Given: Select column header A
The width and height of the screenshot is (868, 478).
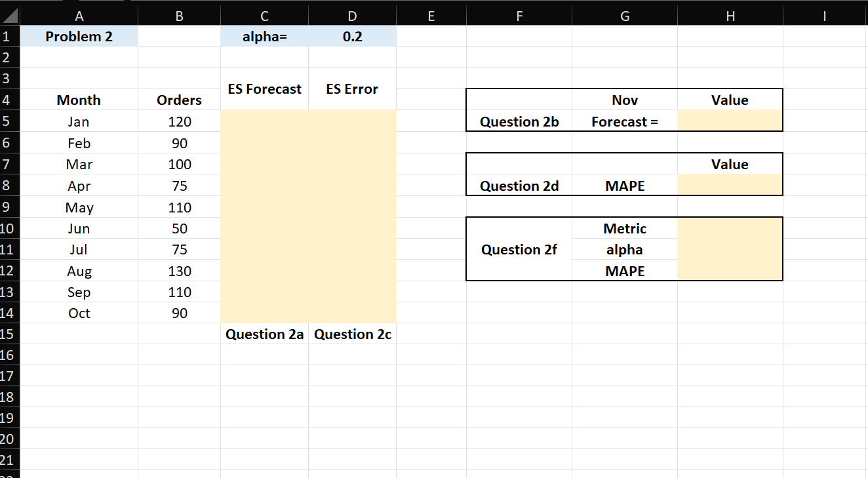Looking at the screenshot, I should point(79,14).
